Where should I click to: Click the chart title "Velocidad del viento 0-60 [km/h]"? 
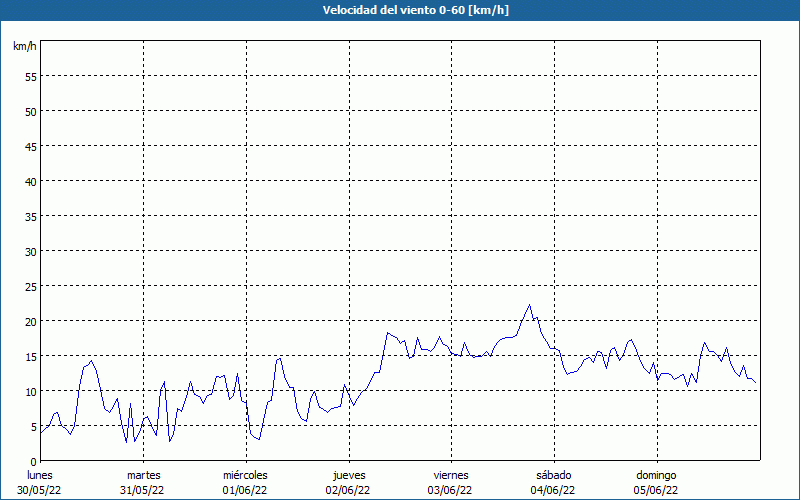point(415,10)
